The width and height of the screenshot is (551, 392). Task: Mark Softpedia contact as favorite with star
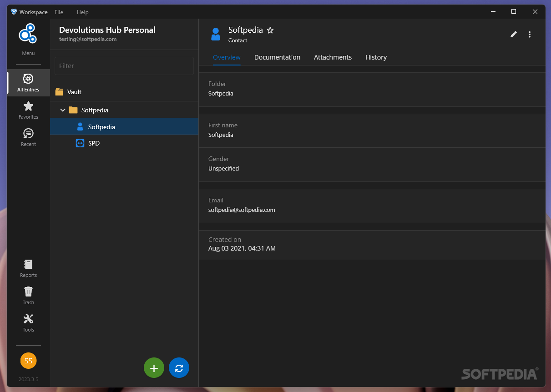tap(270, 30)
